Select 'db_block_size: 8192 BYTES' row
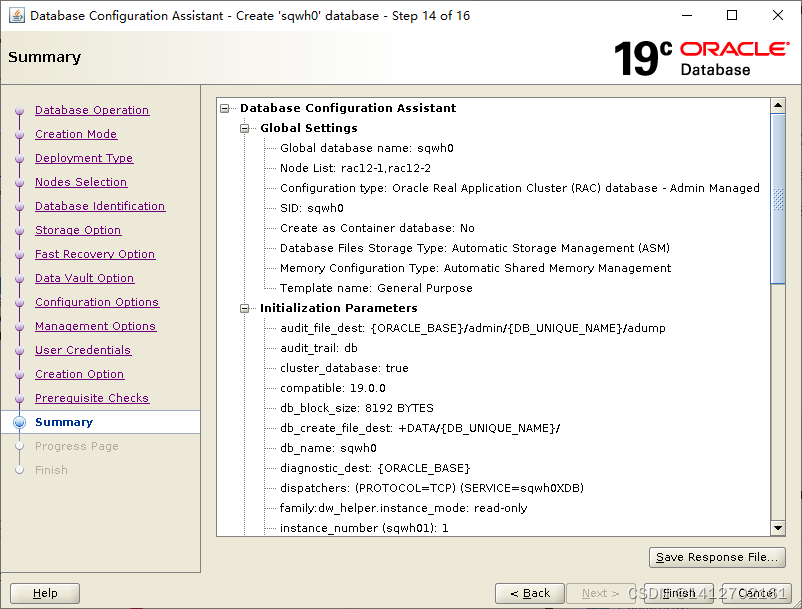Viewport: 802px width, 609px height. [x=357, y=408]
